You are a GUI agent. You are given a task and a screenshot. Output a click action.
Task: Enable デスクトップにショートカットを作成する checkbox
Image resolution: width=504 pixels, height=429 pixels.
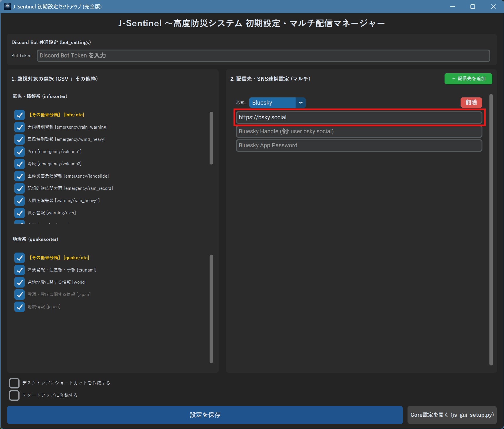(x=14, y=383)
